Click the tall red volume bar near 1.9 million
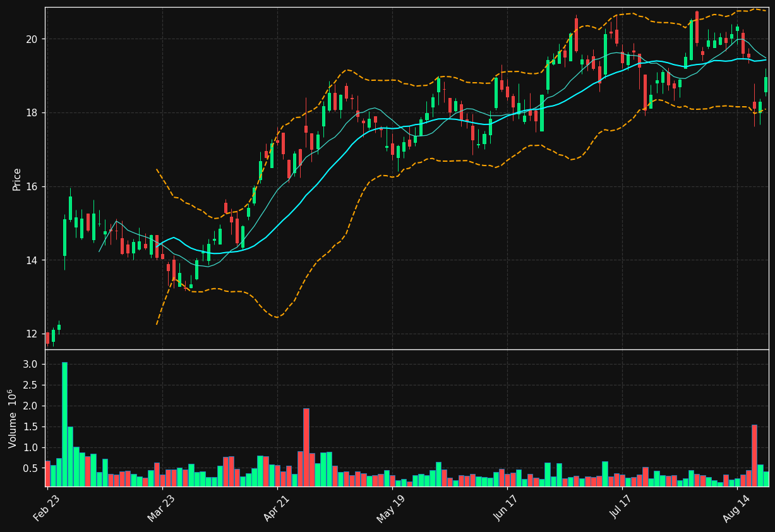 tap(306, 447)
